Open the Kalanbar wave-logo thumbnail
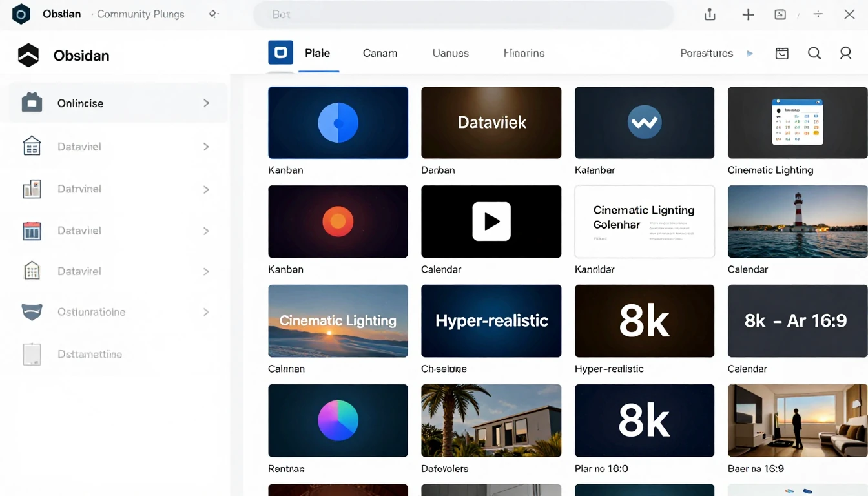The height and width of the screenshot is (496, 868). point(645,123)
